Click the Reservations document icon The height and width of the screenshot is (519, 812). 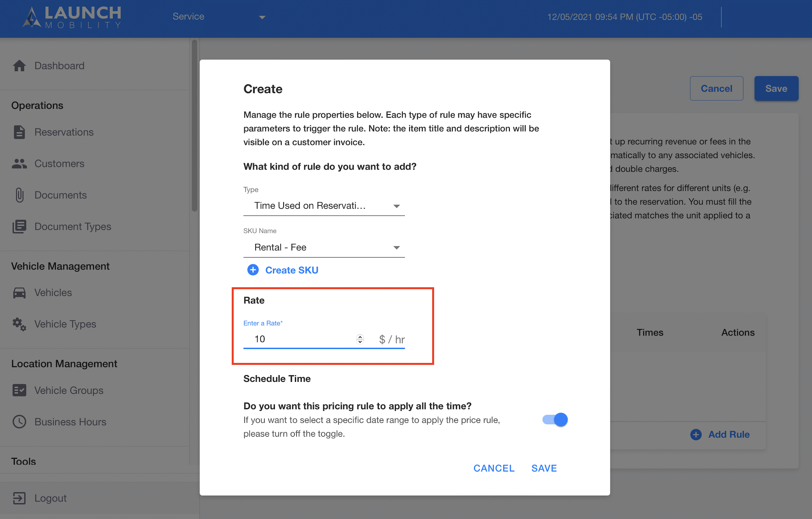click(19, 132)
